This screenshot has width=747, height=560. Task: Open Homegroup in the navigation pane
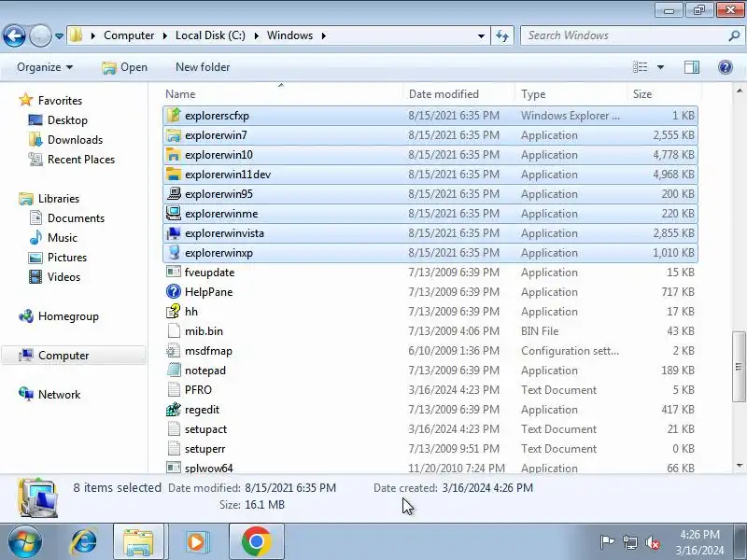point(68,316)
